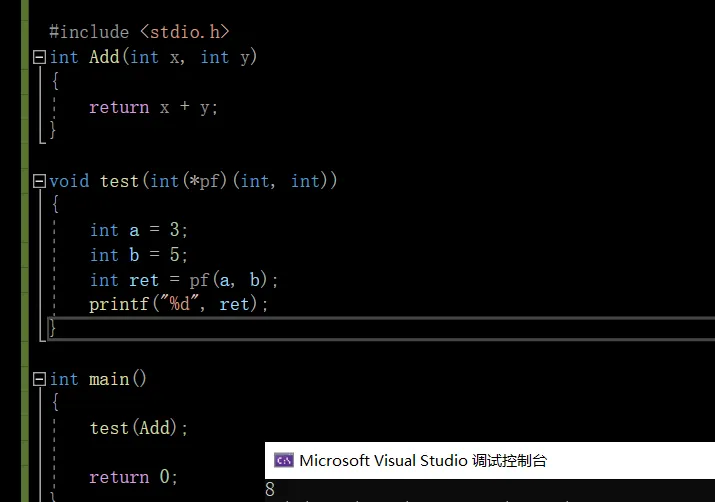
Task: Click the test(Add) call inside main
Action: pos(137,428)
